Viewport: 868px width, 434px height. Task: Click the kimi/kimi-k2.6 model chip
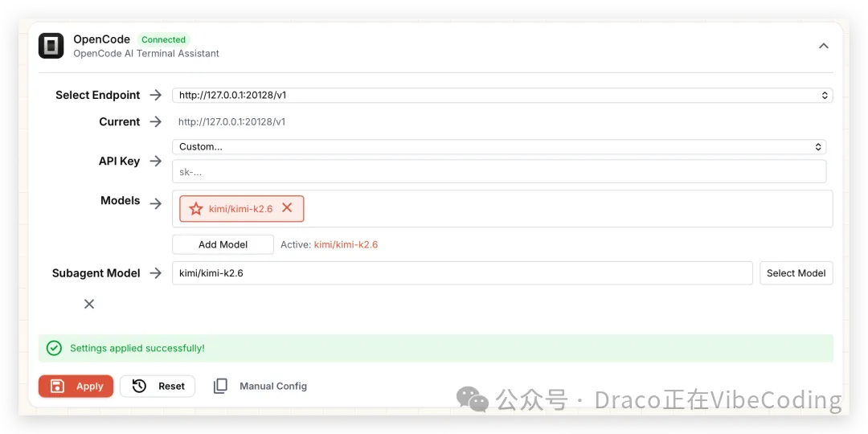(241, 209)
